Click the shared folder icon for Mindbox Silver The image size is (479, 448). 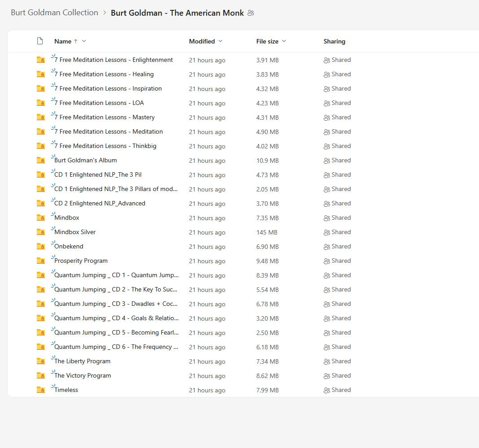point(40,232)
